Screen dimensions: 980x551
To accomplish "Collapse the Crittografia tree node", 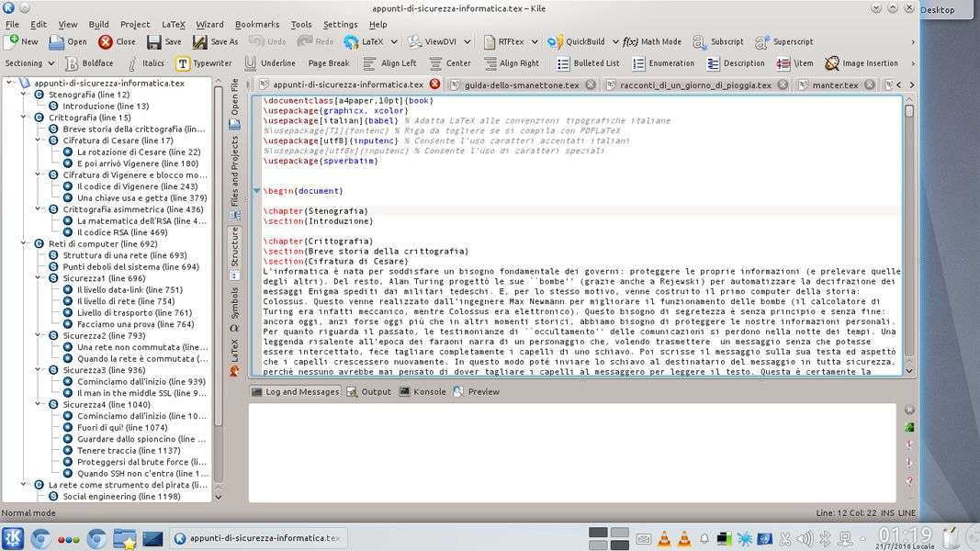I will point(25,118).
